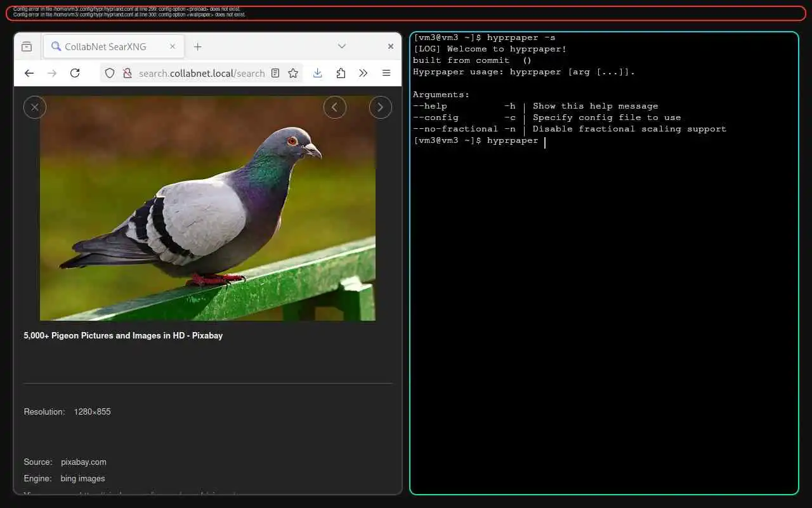This screenshot has height=508, width=812.
Task: Open tracking protection shield icon
Action: coord(110,73)
